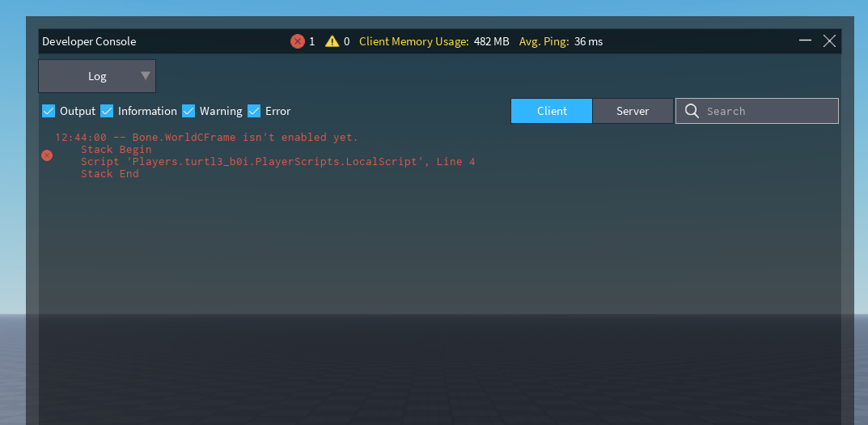This screenshot has height=425, width=868.
Task: Open the Log dropdown menu
Action: coord(97,76)
